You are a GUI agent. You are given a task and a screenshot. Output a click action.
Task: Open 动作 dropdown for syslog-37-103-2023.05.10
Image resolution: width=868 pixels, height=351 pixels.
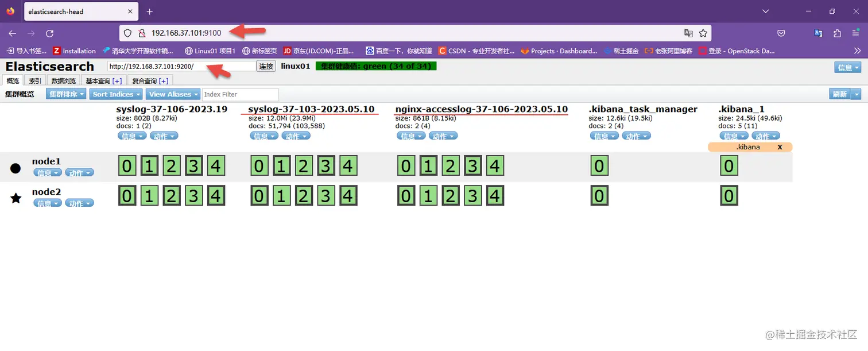(296, 136)
